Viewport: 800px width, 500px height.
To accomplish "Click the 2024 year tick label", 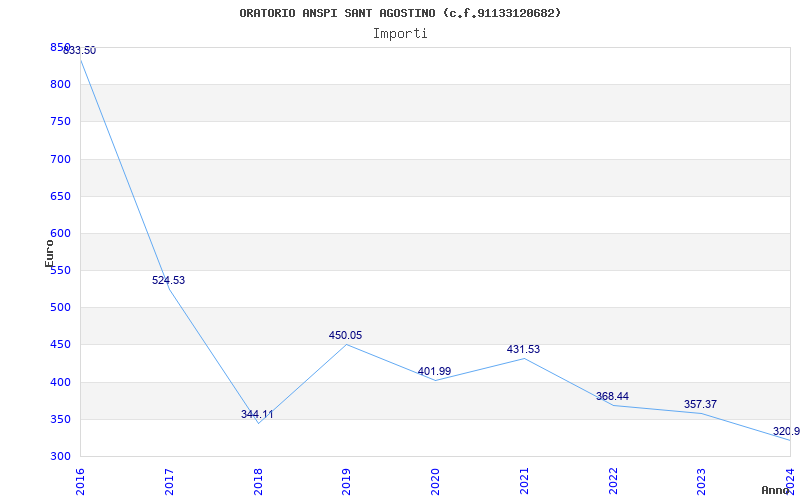I will click(790, 481).
